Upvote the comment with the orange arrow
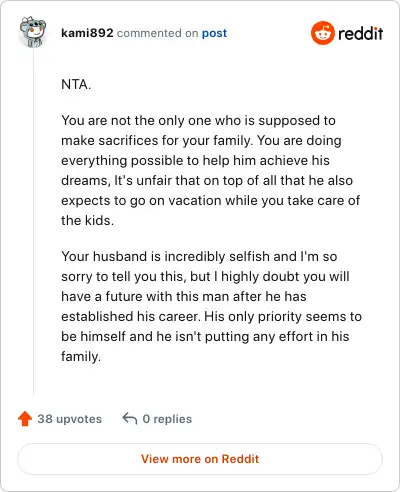 point(25,419)
